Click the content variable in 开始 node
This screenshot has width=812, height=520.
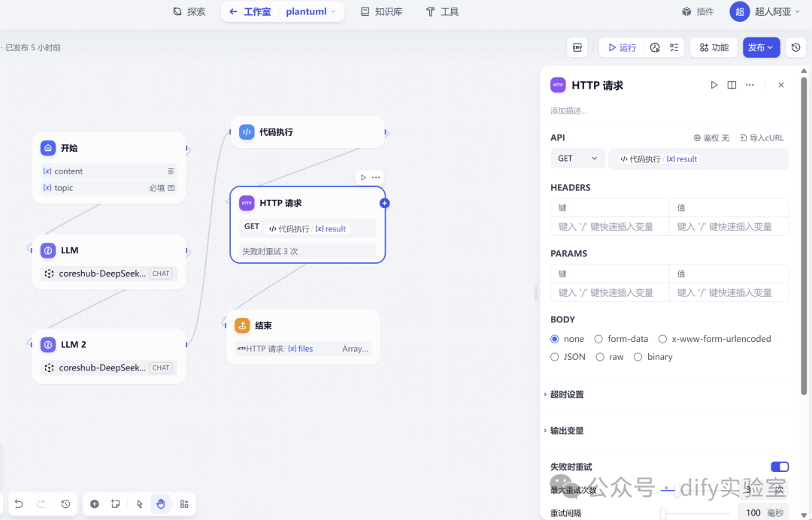click(x=108, y=171)
